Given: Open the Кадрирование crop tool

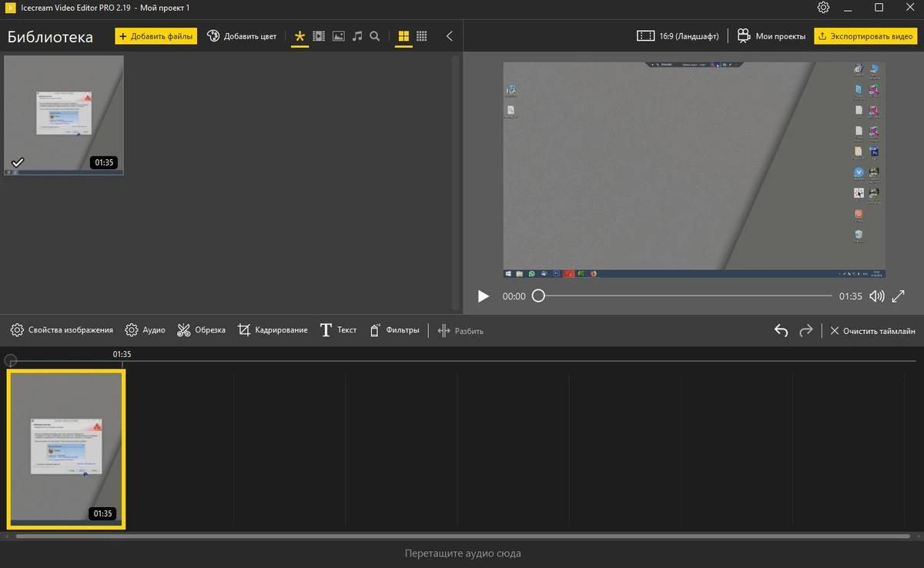Looking at the screenshot, I should 273,330.
